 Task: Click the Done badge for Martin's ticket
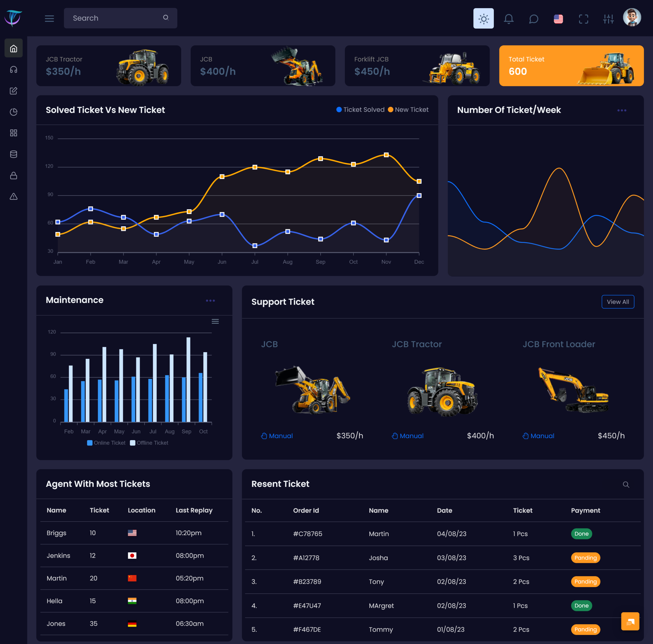pos(581,534)
